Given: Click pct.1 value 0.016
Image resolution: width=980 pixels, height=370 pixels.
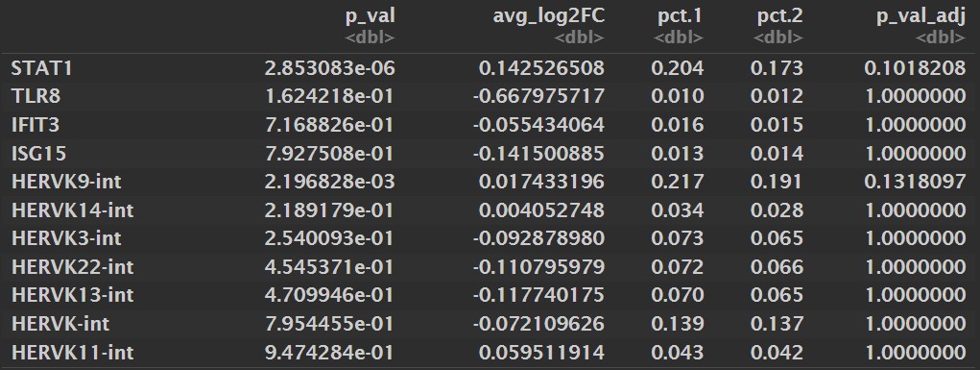Looking at the screenshot, I should (678, 125).
